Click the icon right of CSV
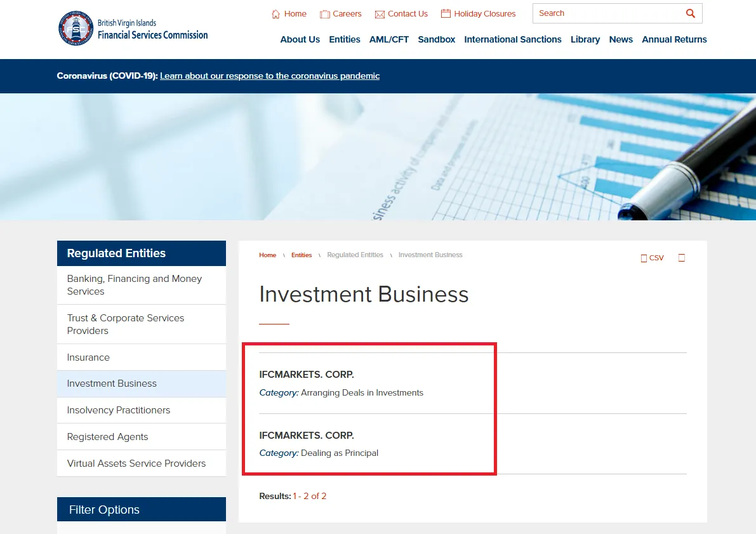This screenshot has height=534, width=756. coord(682,258)
